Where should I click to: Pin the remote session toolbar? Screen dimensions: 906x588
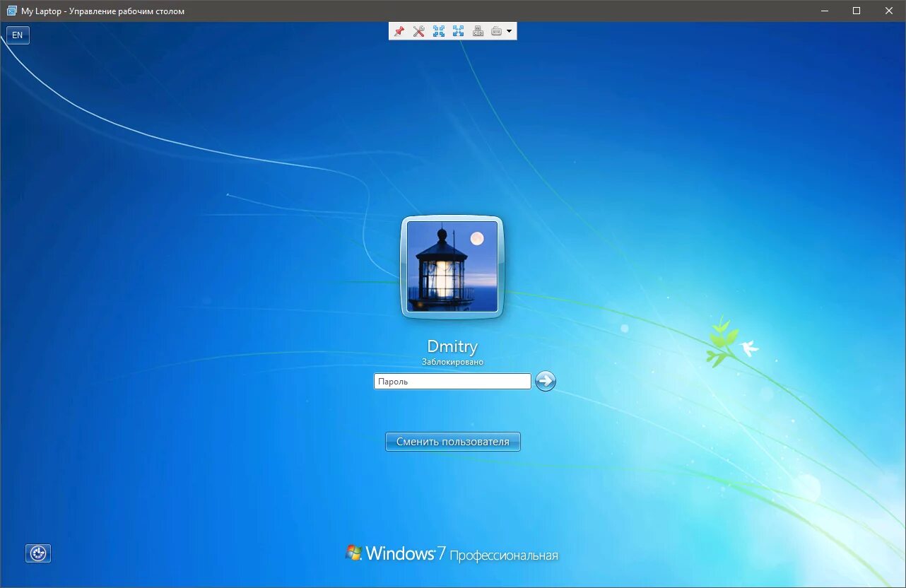pos(399,31)
